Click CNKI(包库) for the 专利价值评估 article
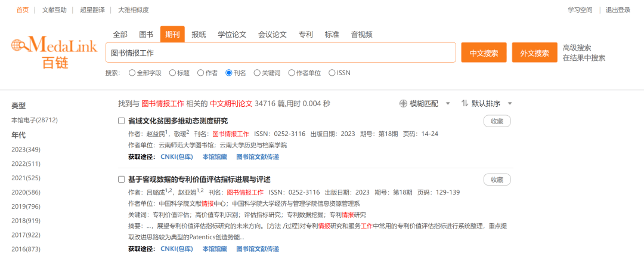Image resolution: width=644 pixels, height=256 pixels. click(177, 249)
